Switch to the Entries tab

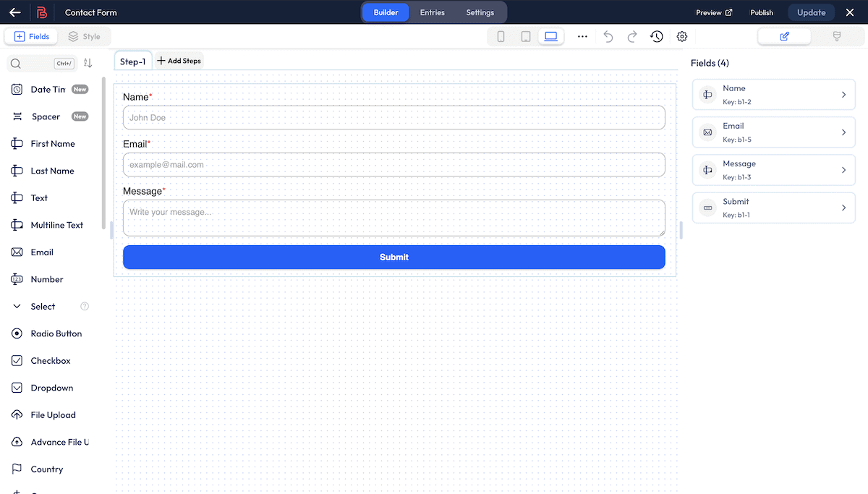coord(433,12)
